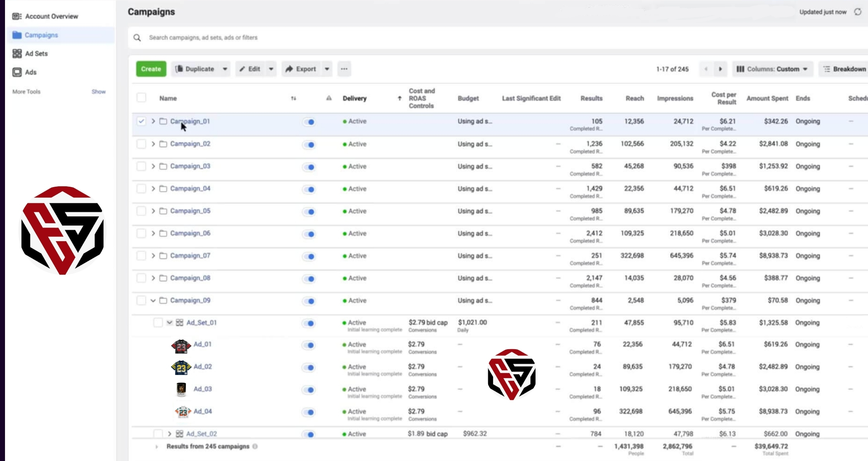Open the Columns: Custom dropdown

pyautogui.click(x=772, y=69)
